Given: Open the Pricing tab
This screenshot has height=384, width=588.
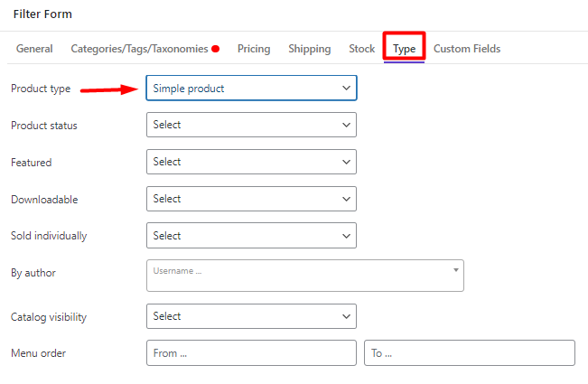Looking at the screenshot, I should 254,49.
